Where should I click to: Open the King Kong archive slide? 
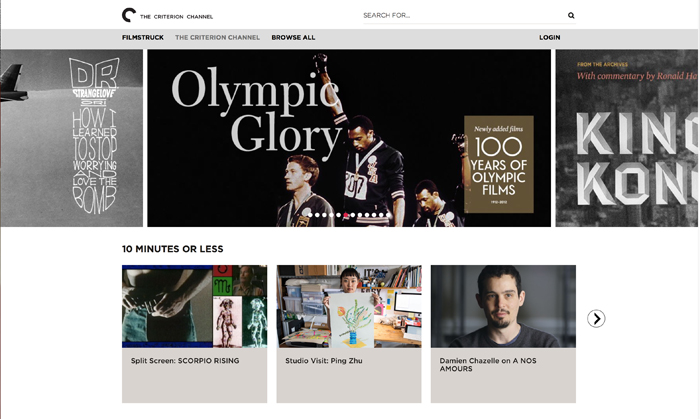(627, 138)
